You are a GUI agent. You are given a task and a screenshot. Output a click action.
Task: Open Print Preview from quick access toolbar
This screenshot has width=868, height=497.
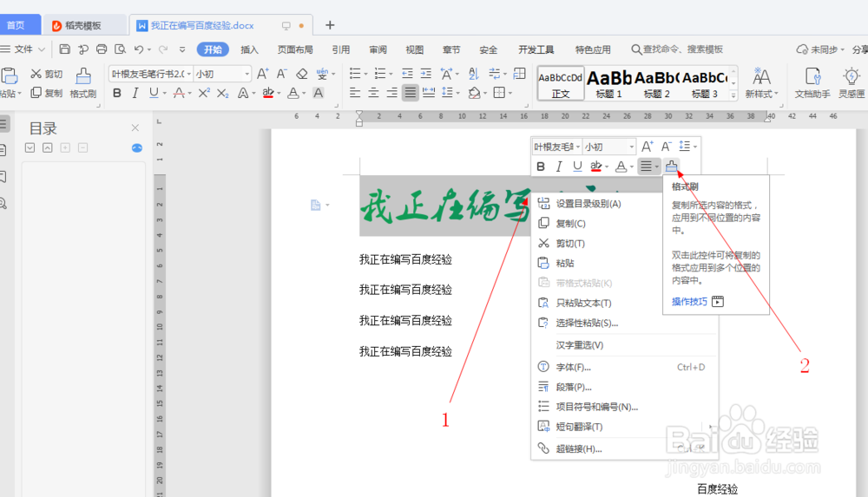(120, 49)
